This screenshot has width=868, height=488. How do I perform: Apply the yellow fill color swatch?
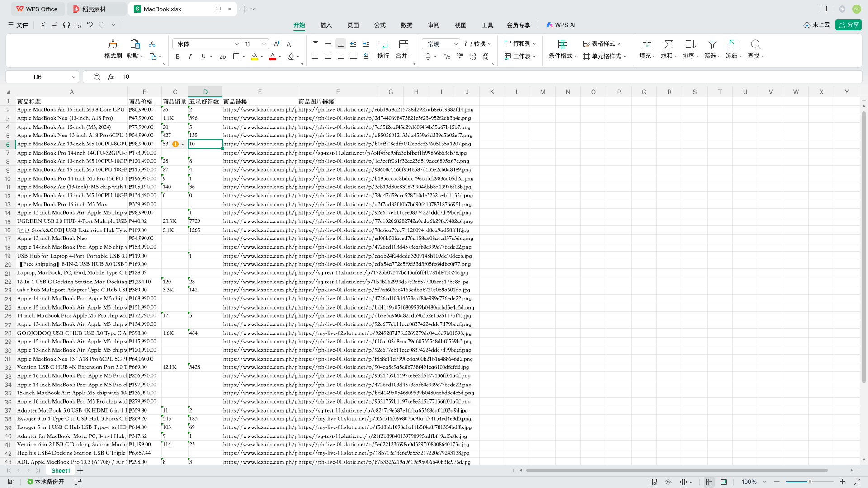click(255, 56)
